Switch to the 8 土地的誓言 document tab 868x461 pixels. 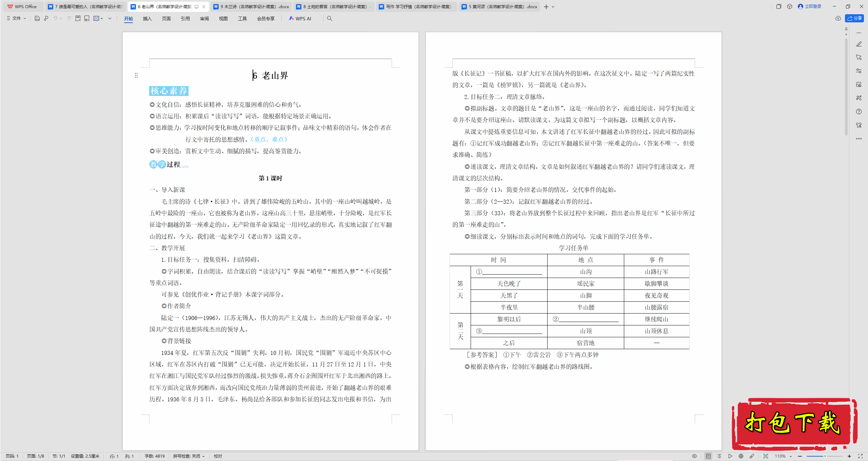[334, 7]
